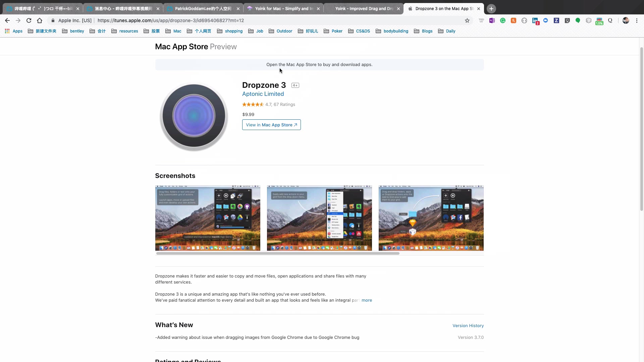Open the Poker bookmarks folder
This screenshot has width=644, height=362.
[x=333, y=31]
